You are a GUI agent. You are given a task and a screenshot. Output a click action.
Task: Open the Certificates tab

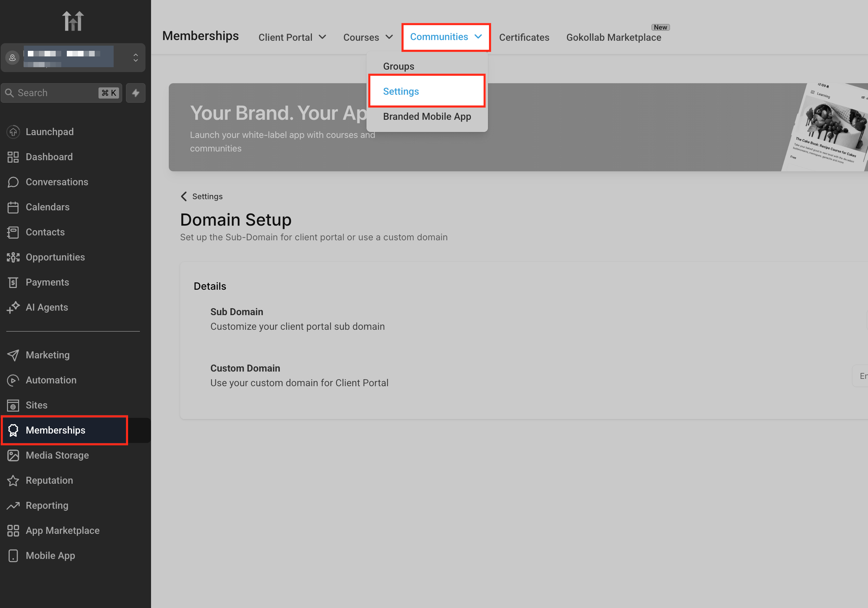[523, 37]
